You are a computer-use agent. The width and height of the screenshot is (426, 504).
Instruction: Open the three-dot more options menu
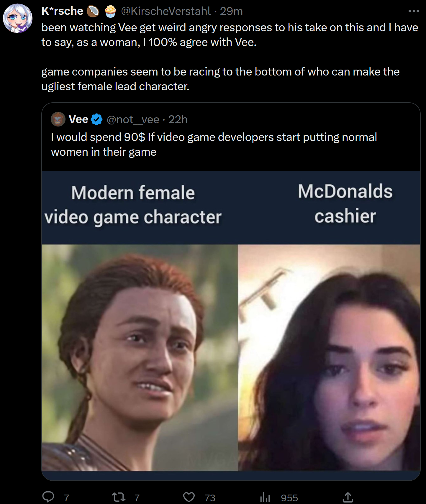(414, 11)
